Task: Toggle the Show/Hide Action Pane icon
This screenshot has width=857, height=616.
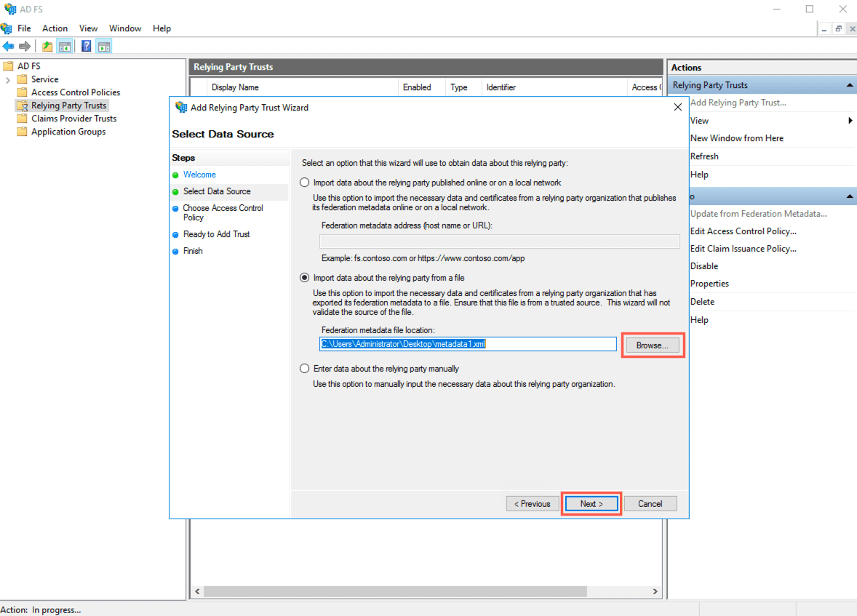Action: point(103,47)
